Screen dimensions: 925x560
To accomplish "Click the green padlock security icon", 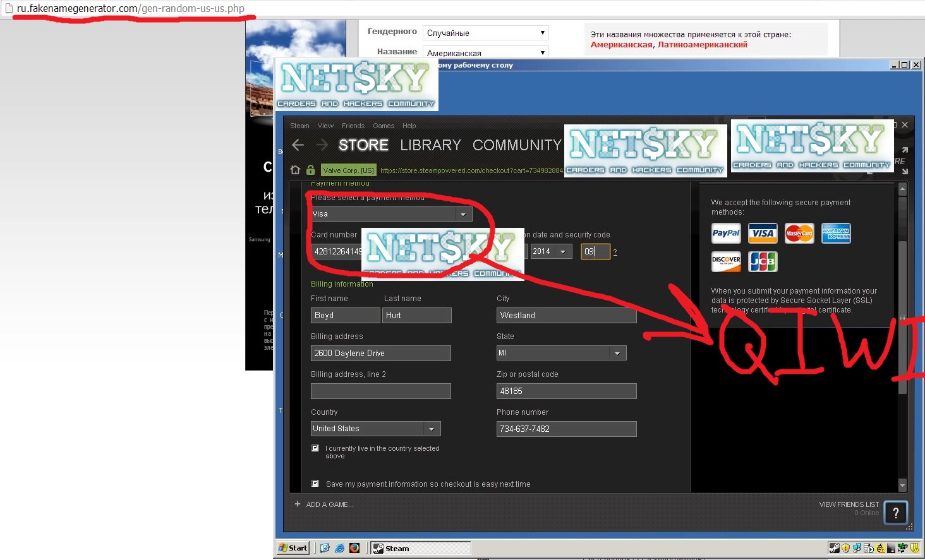I will pyautogui.click(x=310, y=170).
